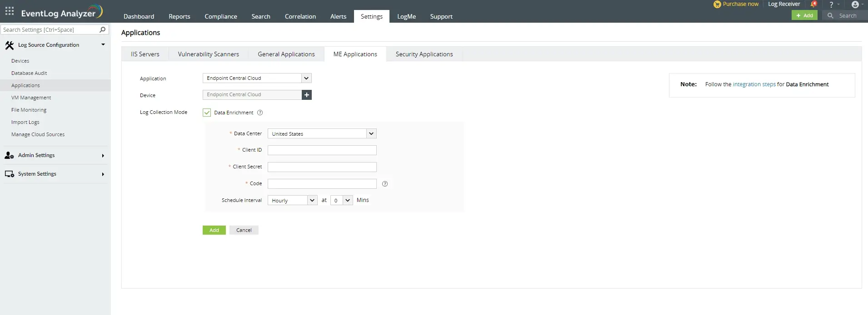The width and height of the screenshot is (868, 315).
Task: Click the green Add button below form
Action: pos(214,230)
